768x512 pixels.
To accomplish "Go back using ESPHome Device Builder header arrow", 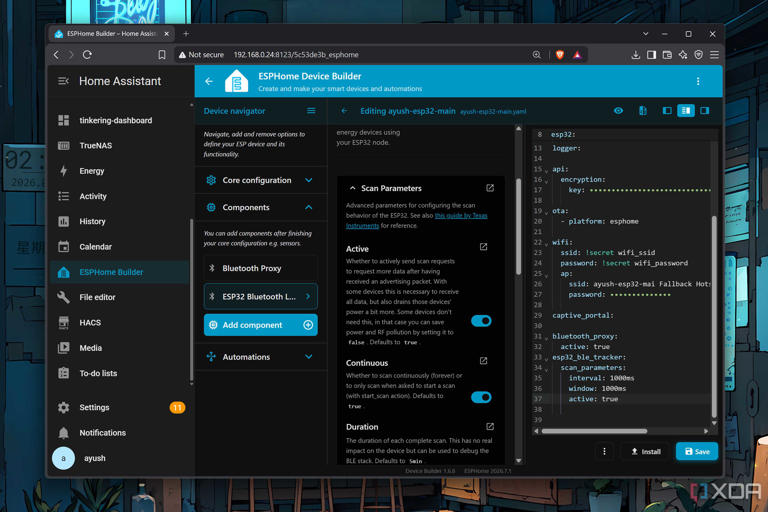I will pyautogui.click(x=209, y=81).
